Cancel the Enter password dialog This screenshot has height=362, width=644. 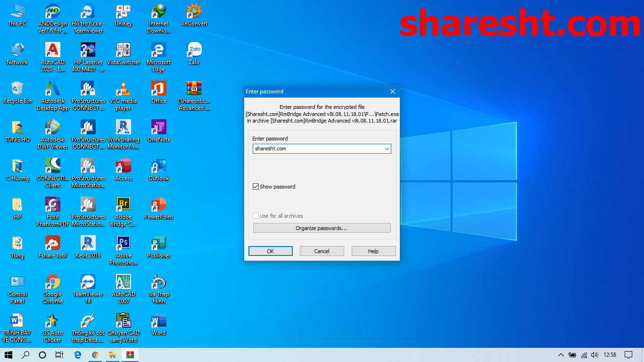tap(322, 251)
